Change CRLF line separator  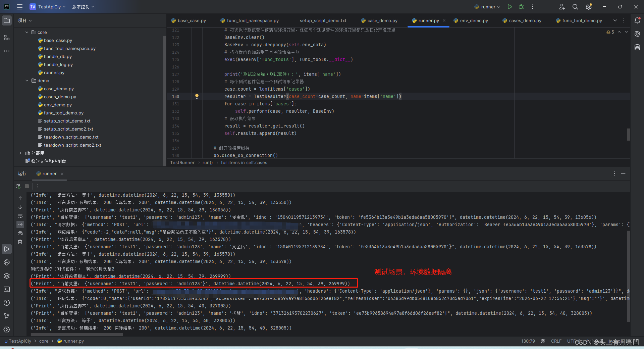click(556, 341)
